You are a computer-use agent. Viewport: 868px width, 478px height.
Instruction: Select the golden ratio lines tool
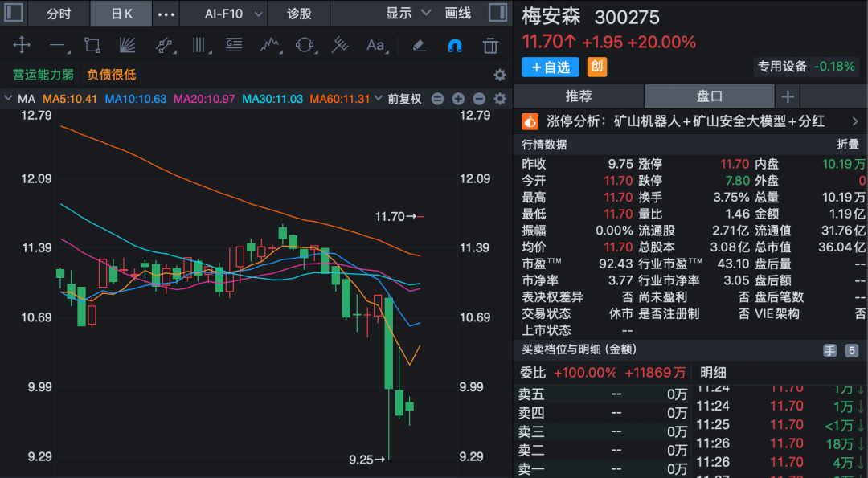234,45
